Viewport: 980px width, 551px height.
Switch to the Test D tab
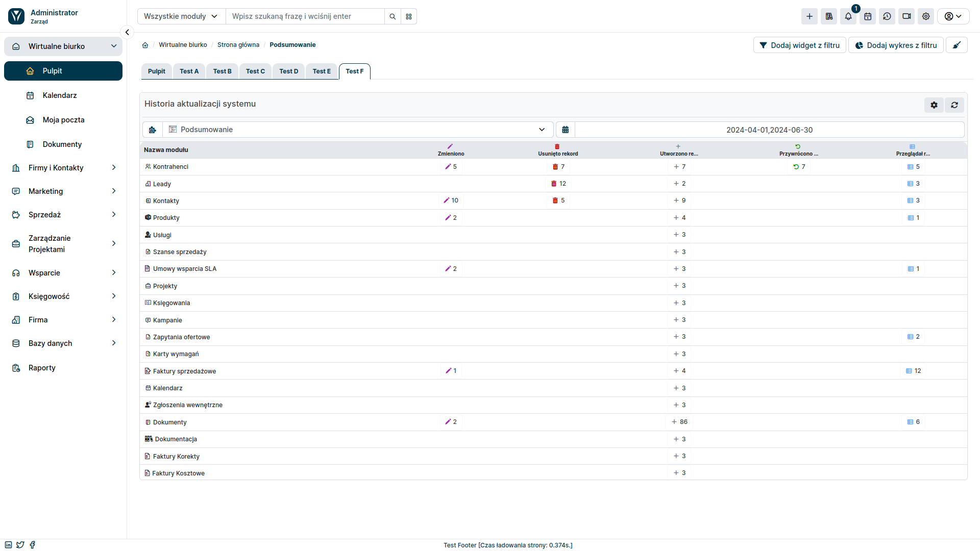point(289,71)
